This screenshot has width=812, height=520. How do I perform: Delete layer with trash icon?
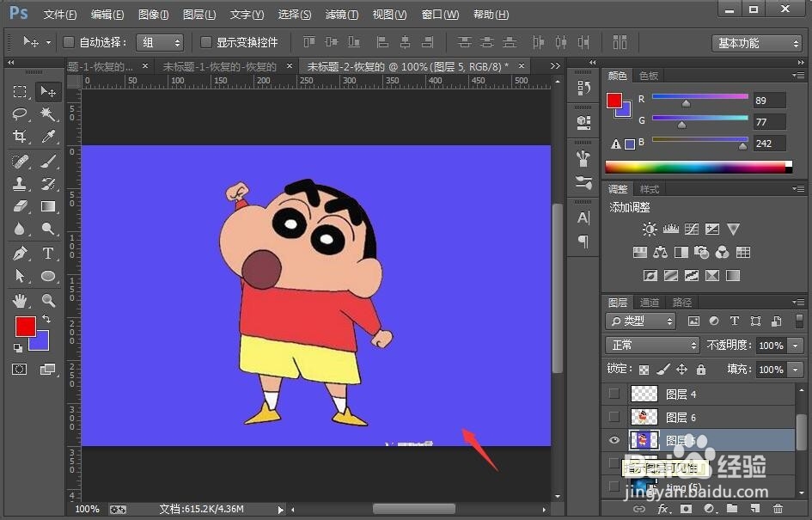coord(778,509)
